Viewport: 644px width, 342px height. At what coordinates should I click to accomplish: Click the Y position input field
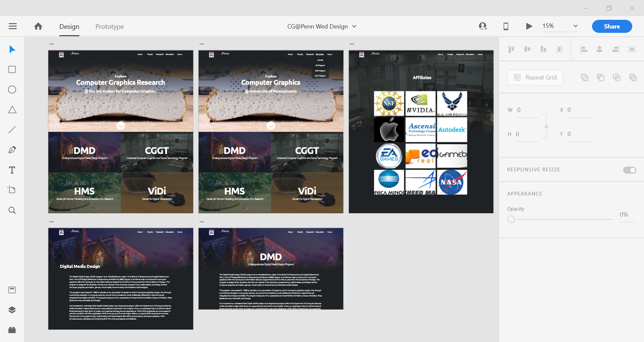pos(579,134)
